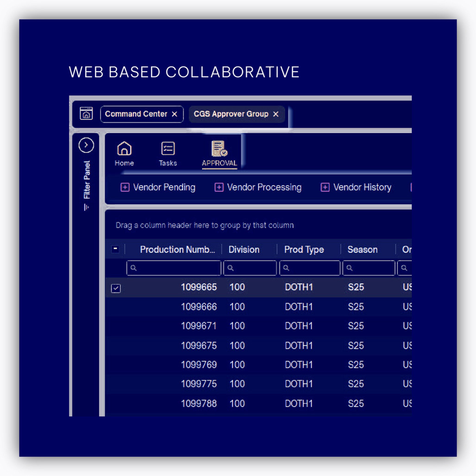Click search icon in Division filter box
The width and height of the screenshot is (476, 476).
231,268
